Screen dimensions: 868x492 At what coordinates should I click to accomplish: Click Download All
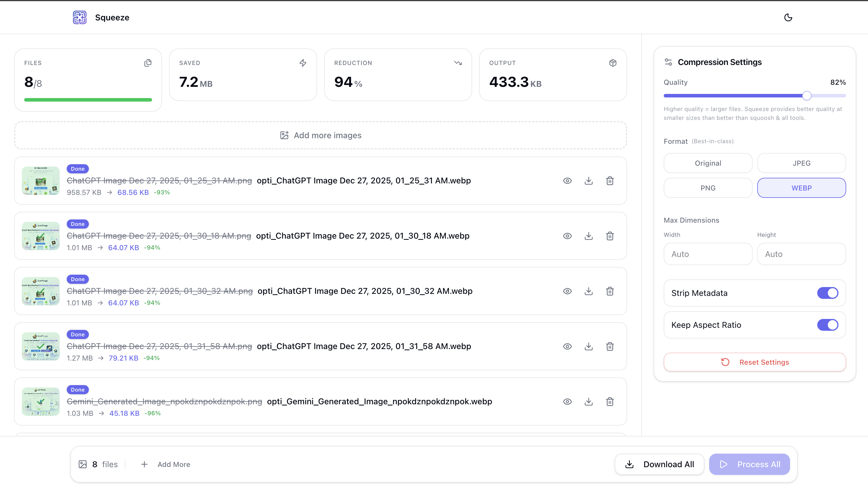(659, 464)
